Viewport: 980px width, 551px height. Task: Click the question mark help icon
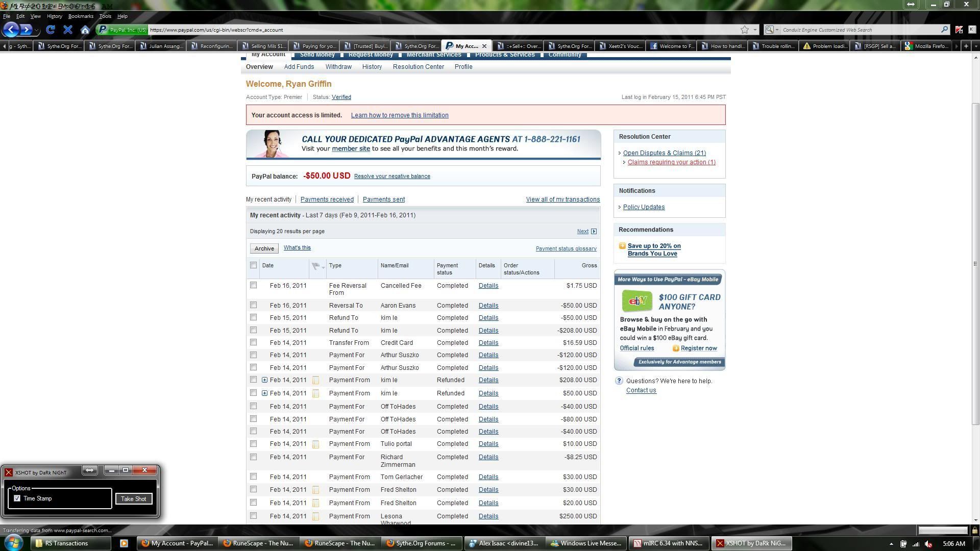[x=619, y=381]
